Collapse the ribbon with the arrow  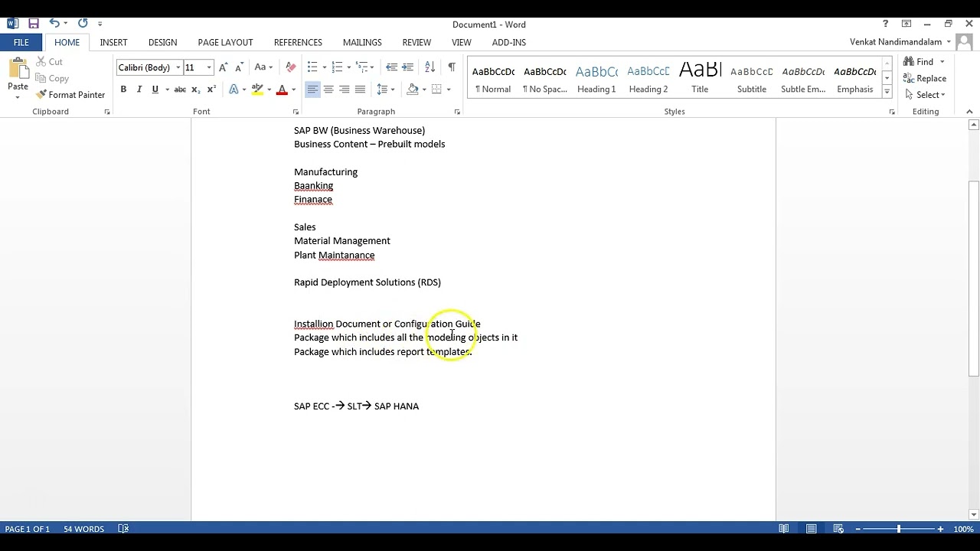point(971,112)
